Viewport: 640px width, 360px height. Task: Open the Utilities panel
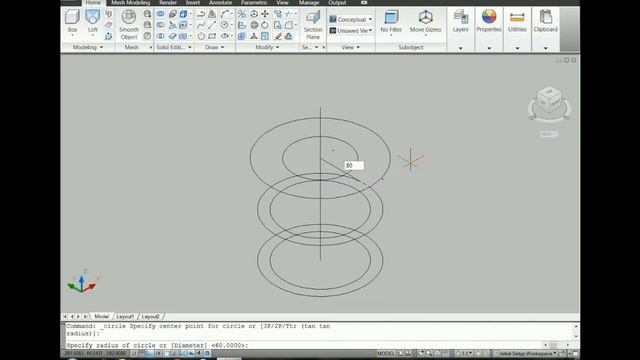pyautogui.click(x=517, y=22)
